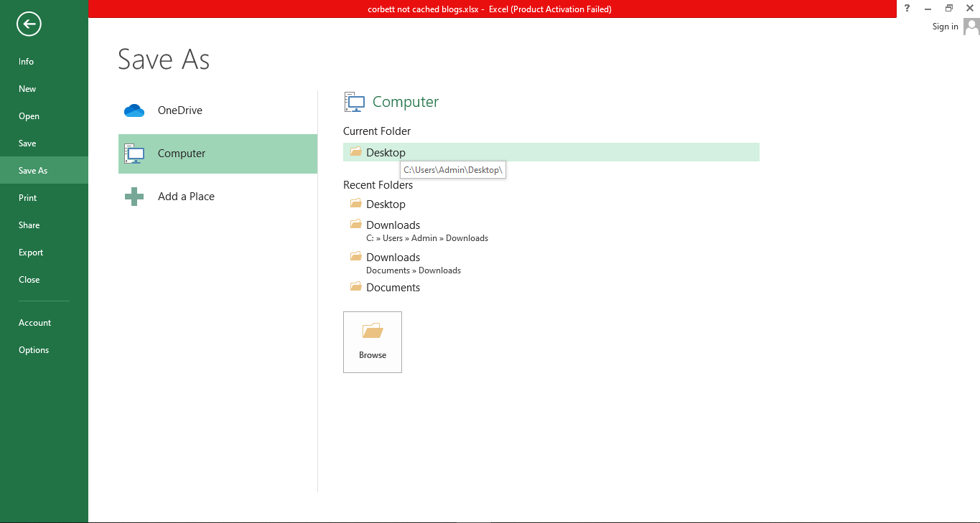Click the Computer heading icon

click(355, 102)
